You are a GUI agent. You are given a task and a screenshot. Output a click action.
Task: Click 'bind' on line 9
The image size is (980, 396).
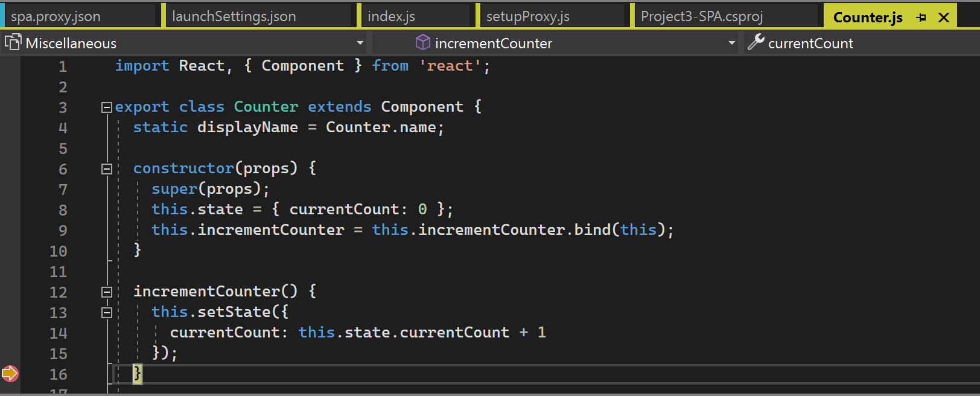pos(593,230)
